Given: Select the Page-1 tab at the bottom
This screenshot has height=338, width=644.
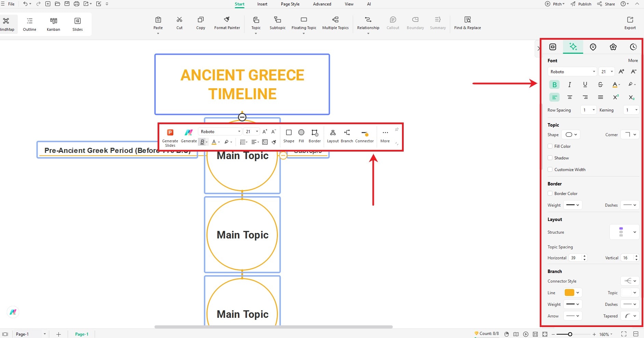Looking at the screenshot, I should (82, 334).
